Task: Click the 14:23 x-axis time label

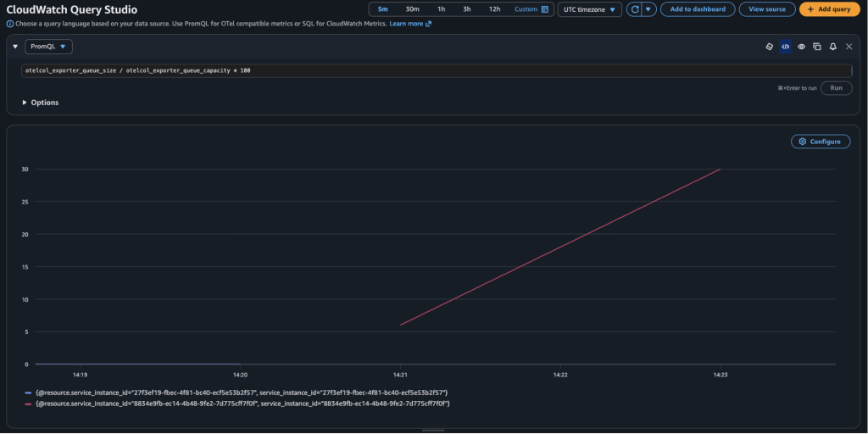Action: (721, 375)
